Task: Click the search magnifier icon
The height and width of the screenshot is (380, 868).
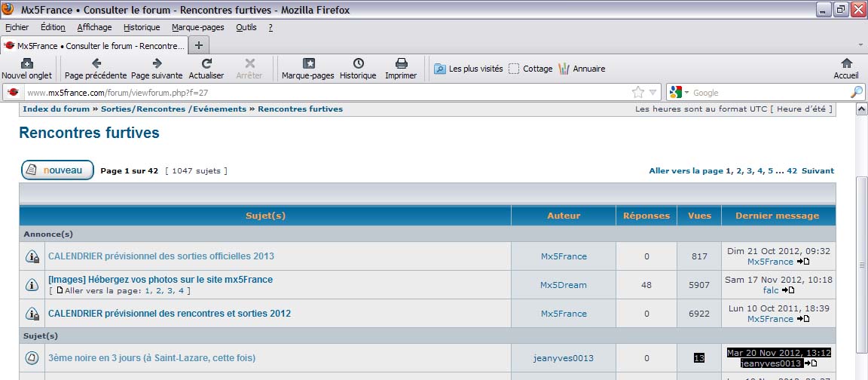Action: pos(856,93)
